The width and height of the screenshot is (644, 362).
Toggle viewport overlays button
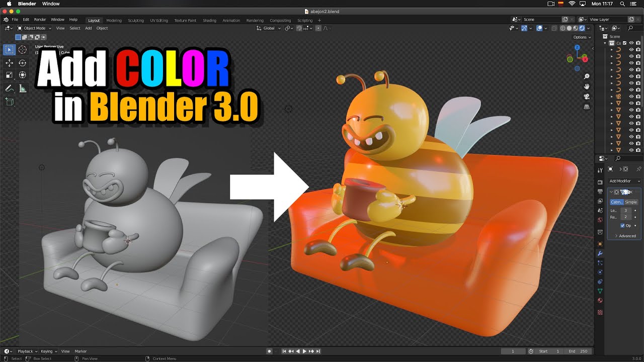click(x=539, y=28)
